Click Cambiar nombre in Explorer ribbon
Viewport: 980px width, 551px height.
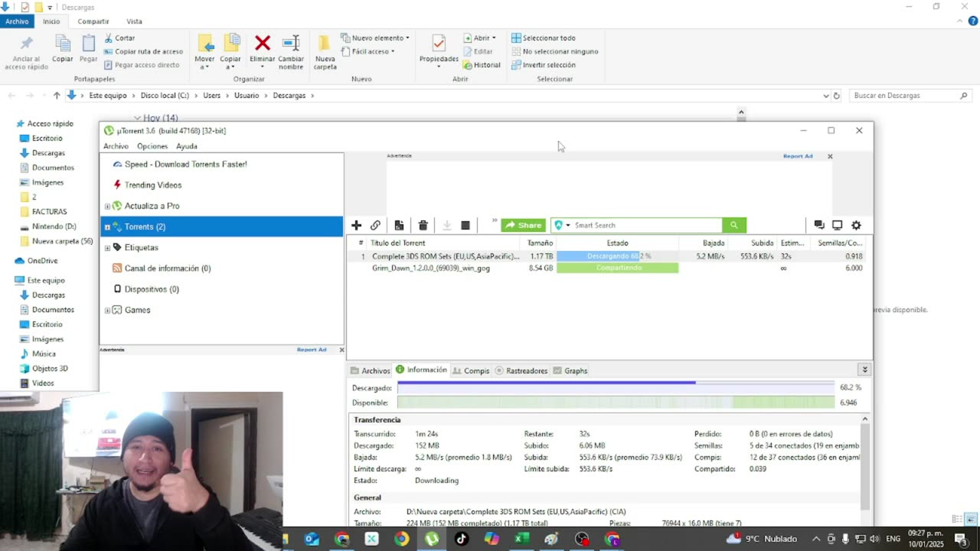[x=291, y=50]
